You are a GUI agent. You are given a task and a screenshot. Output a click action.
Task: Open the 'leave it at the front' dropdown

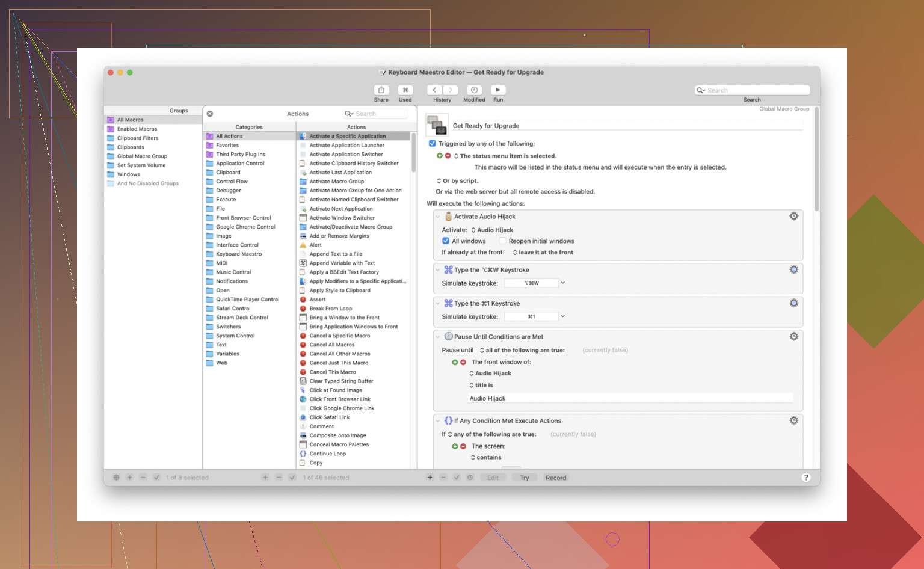pos(543,253)
